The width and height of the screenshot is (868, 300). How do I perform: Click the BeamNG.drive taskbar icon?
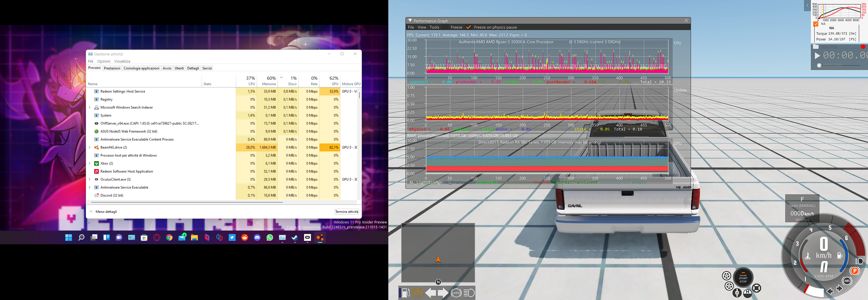[320, 238]
